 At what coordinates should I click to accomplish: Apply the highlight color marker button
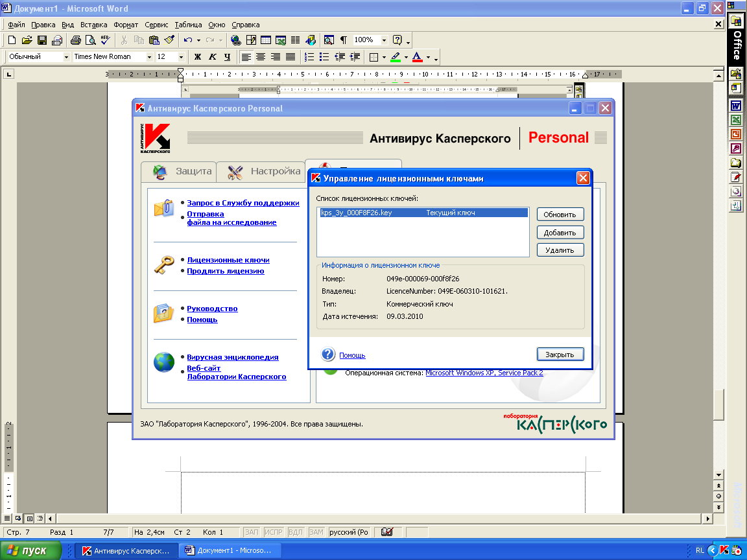click(396, 57)
